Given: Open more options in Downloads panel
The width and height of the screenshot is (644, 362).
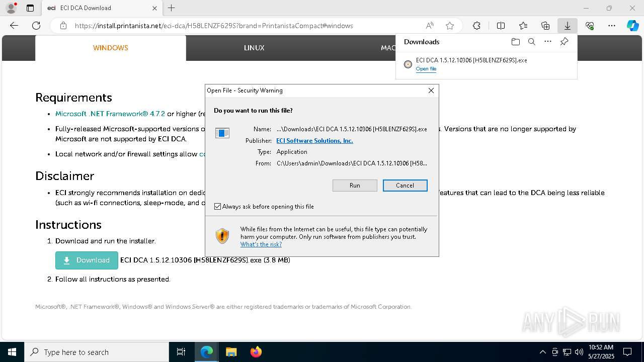Looking at the screenshot, I should pyautogui.click(x=548, y=42).
